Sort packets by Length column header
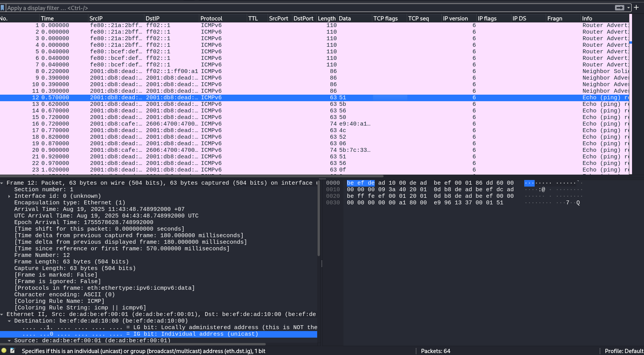Image resolution: width=644 pixels, height=355 pixels. pos(326,18)
